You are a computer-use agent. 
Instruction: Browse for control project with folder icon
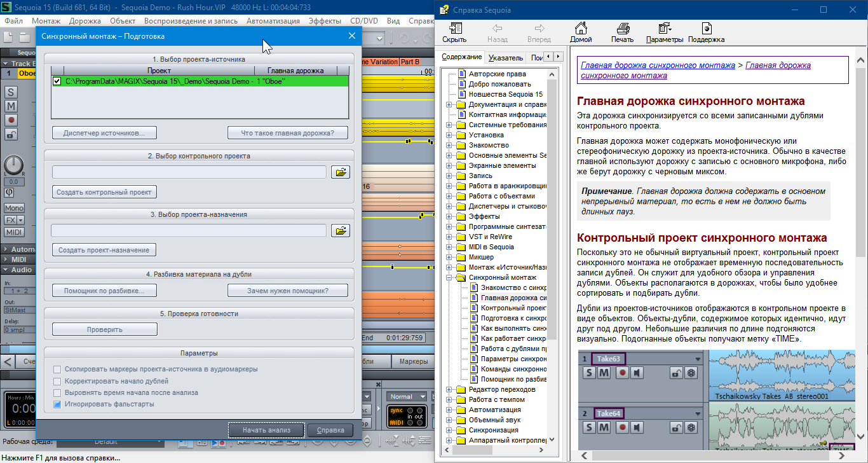tap(341, 172)
